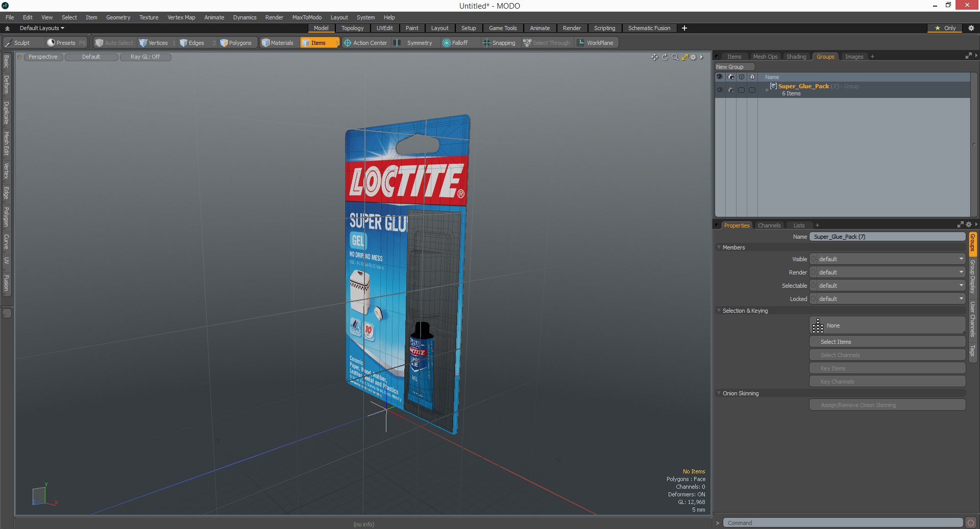Toggle the Render channel radio dot

pyautogui.click(x=814, y=272)
